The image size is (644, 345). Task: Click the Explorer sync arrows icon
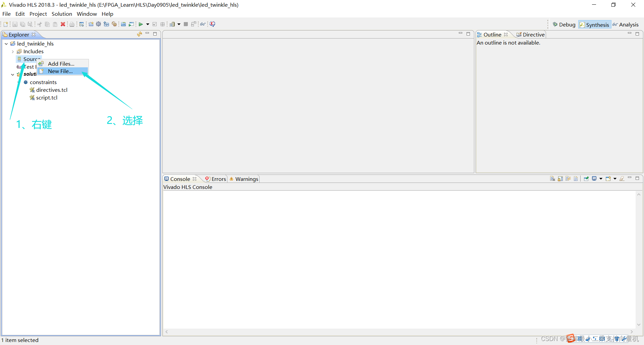(x=140, y=34)
